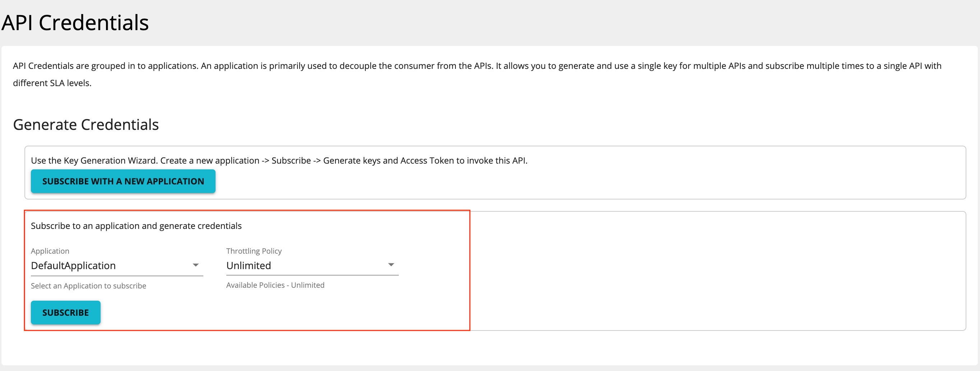Click the API Credentials page title
This screenshot has width=980, height=371.
pyautogui.click(x=75, y=23)
